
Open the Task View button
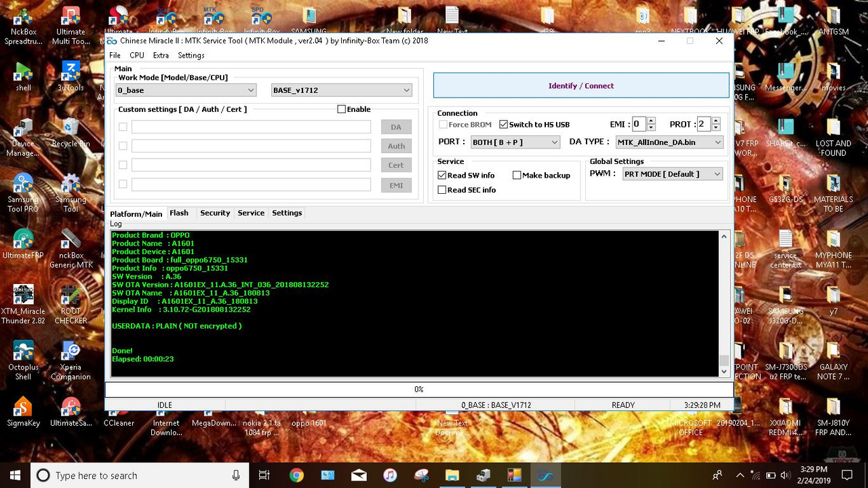(x=264, y=475)
